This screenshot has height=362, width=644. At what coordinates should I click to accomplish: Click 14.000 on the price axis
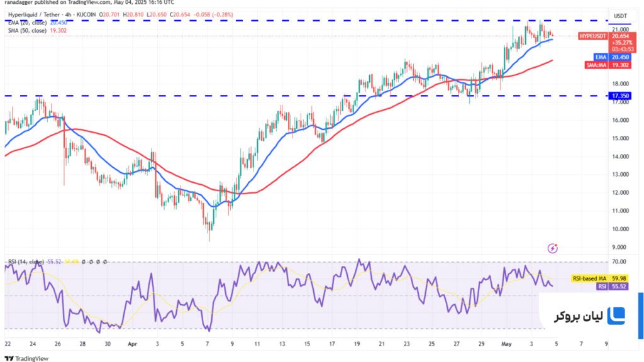point(620,156)
